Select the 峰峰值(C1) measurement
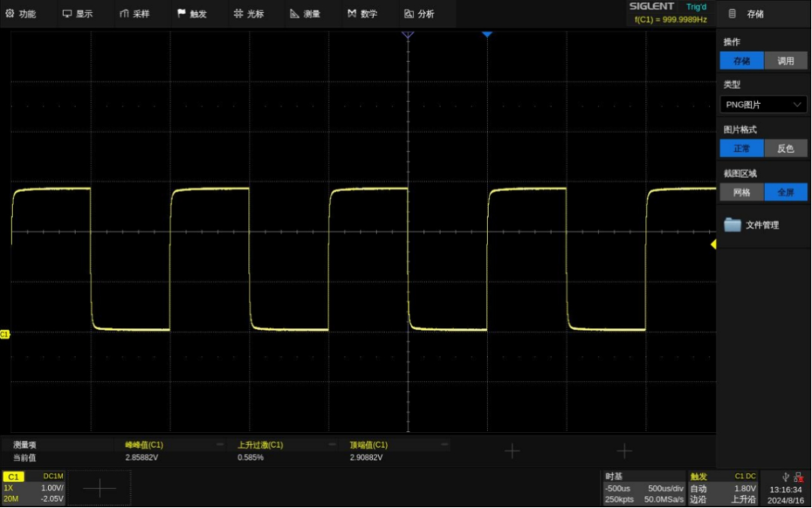 tap(144, 445)
